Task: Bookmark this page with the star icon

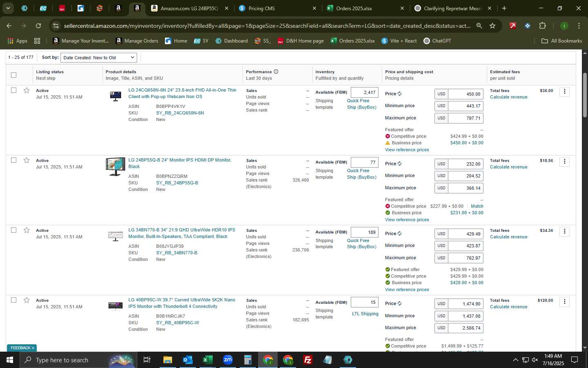Action: pyautogui.click(x=492, y=26)
